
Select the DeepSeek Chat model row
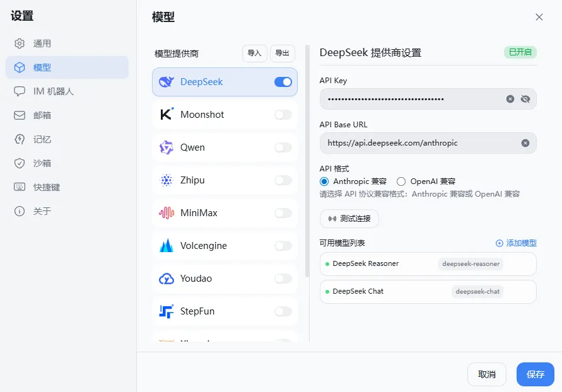[x=428, y=292]
